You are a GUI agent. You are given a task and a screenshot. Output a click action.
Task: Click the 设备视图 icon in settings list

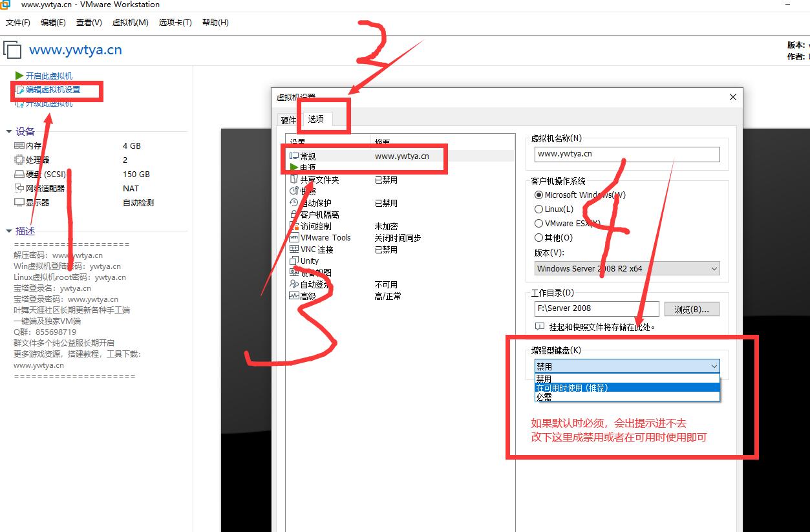[x=294, y=273]
